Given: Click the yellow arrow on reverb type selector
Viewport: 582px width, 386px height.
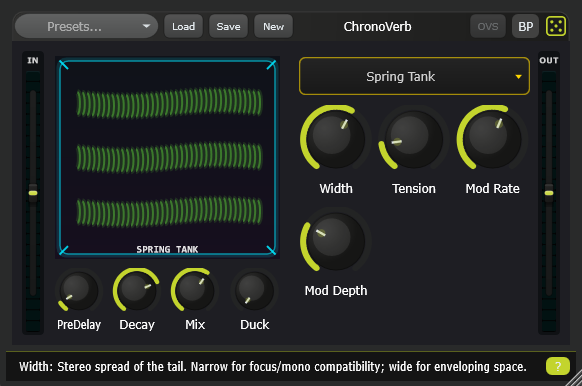Looking at the screenshot, I should coord(519,76).
